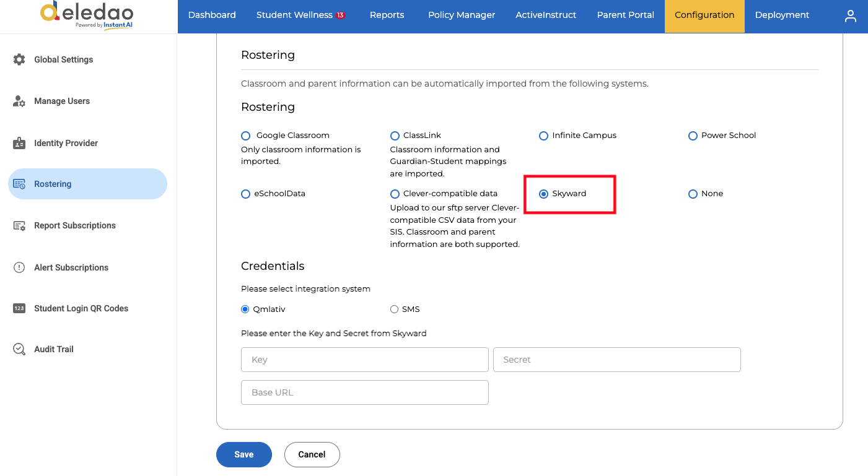Switch to the Reports tab
The width and height of the screenshot is (868, 476).
coord(387,15)
